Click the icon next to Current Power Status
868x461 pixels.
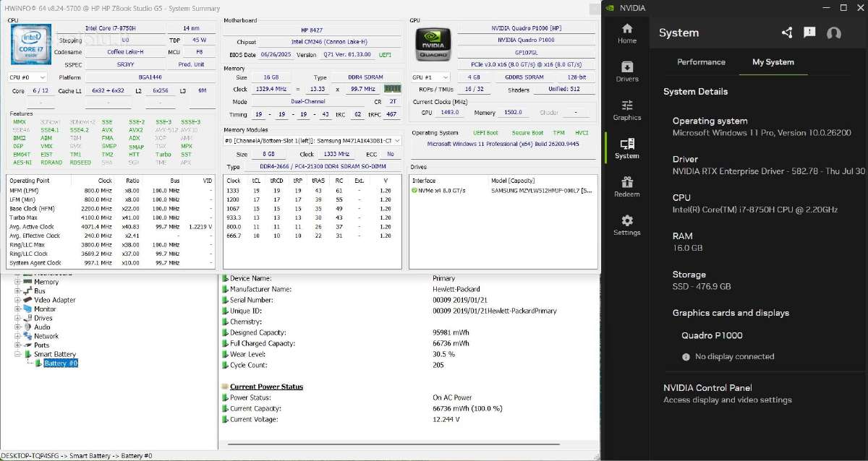click(225, 387)
